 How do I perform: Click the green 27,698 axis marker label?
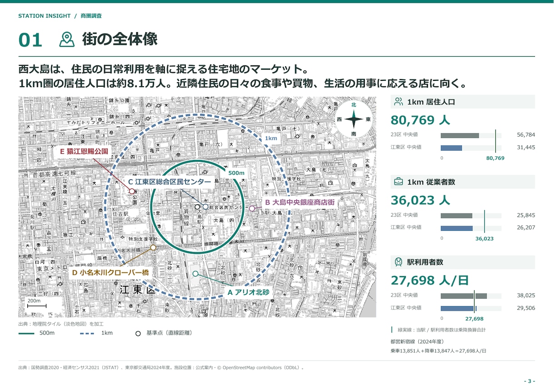tap(475, 319)
